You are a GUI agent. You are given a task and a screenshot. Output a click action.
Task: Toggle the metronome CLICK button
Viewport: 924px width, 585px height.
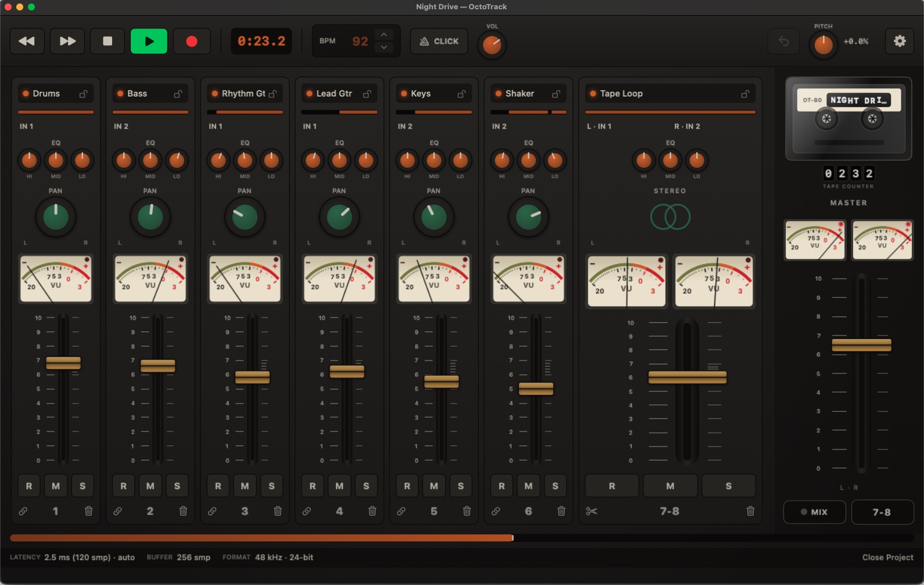[439, 41]
